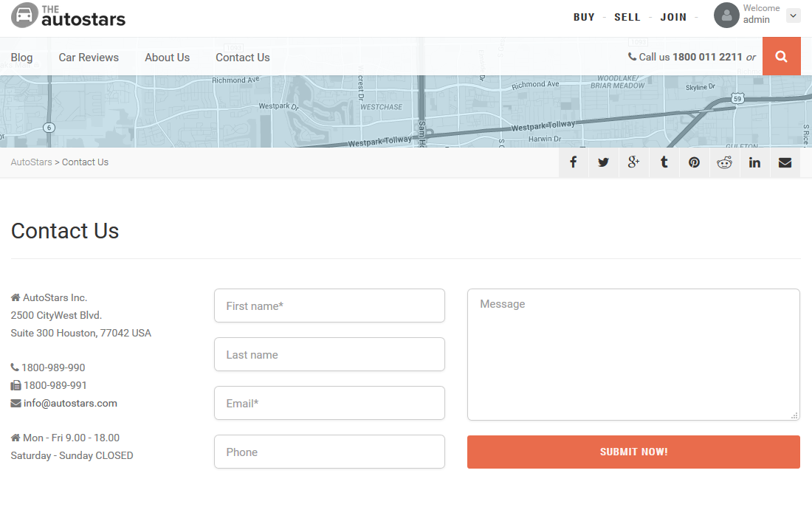Open the About Us page
Image resolution: width=812 pixels, height=521 pixels.
point(168,58)
